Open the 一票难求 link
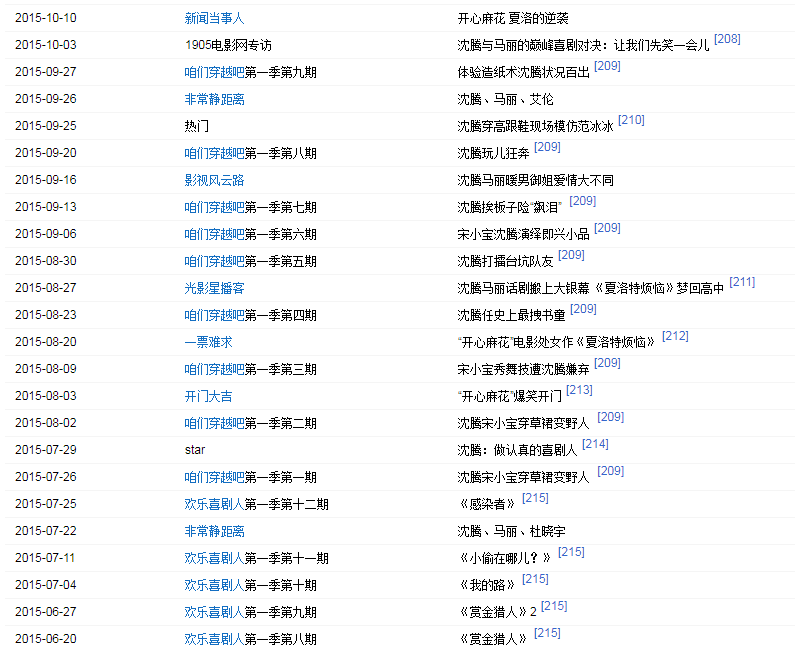801x649 pixels. [208, 342]
